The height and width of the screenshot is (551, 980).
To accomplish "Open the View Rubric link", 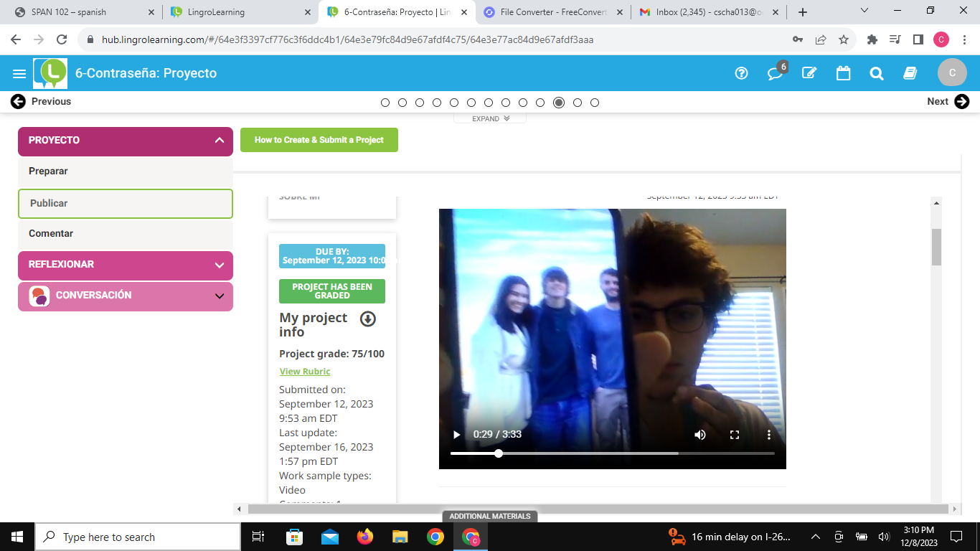I will click(305, 372).
